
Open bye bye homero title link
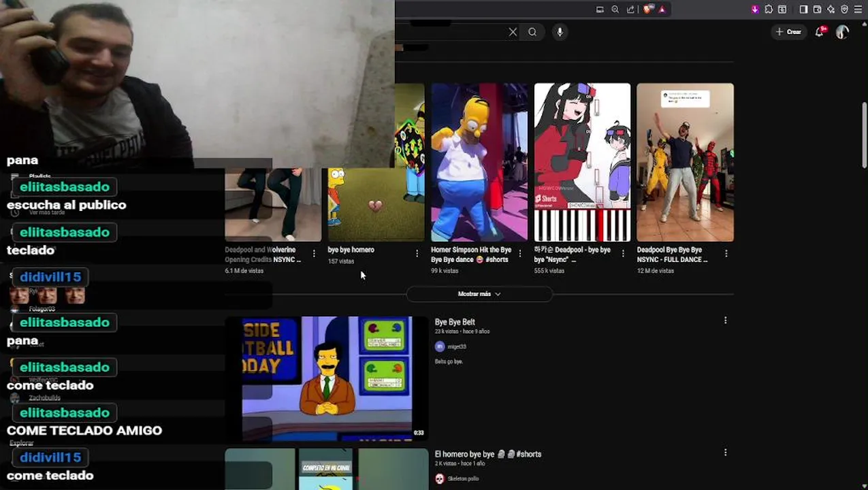point(351,250)
